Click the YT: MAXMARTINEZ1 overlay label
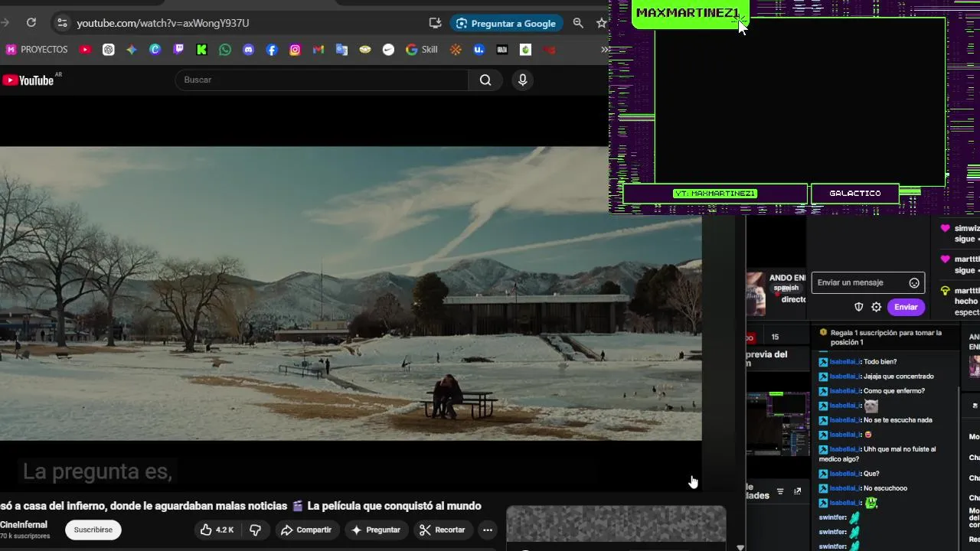This screenshot has height=551, width=980. (715, 194)
